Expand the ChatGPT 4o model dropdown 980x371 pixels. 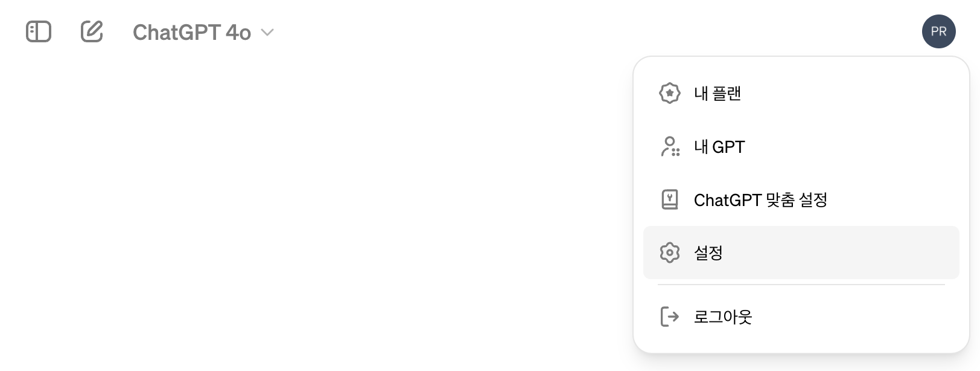tap(202, 33)
